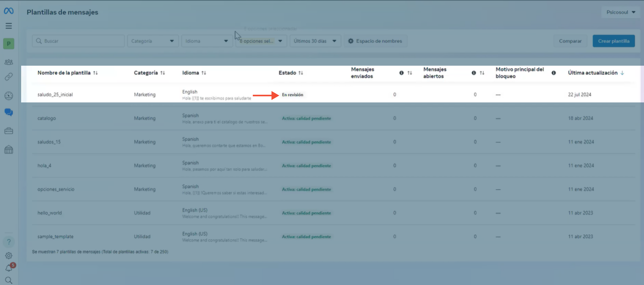The image size is (644, 285).
Task: Open the link chain sidebar icon
Action: click(x=9, y=77)
